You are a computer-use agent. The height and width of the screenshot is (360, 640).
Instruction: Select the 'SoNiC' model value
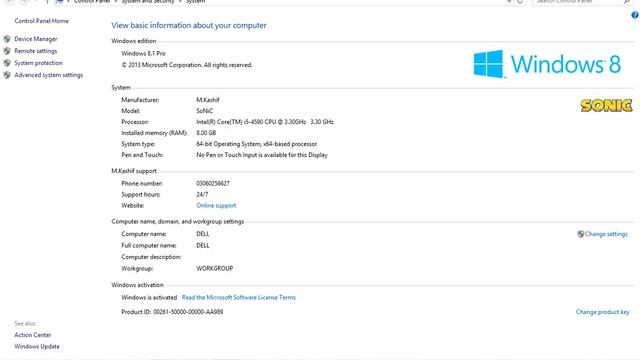click(204, 111)
